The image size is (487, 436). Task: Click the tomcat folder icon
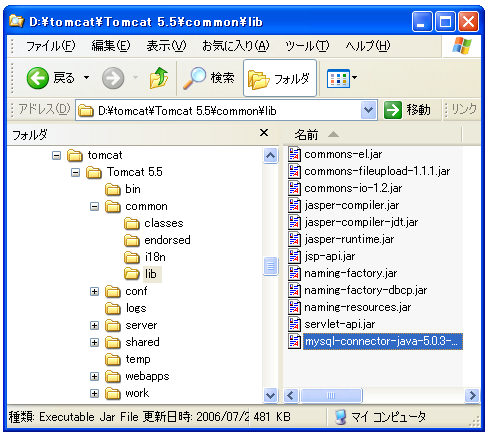75,155
